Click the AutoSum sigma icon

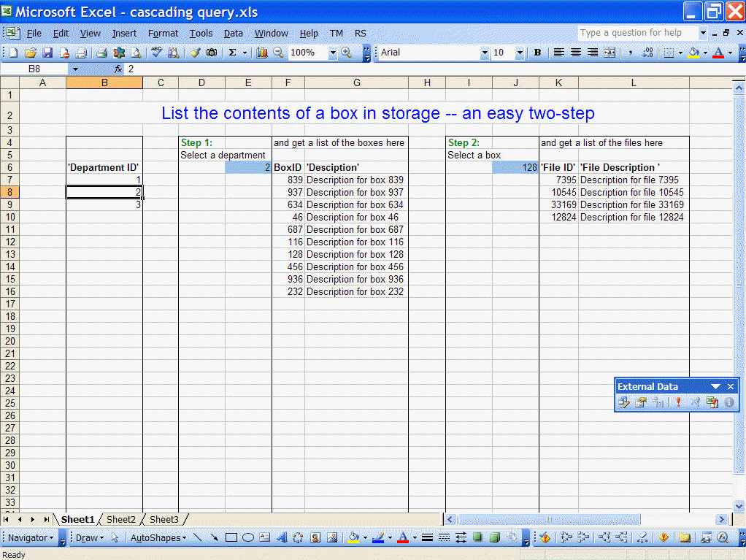(232, 53)
